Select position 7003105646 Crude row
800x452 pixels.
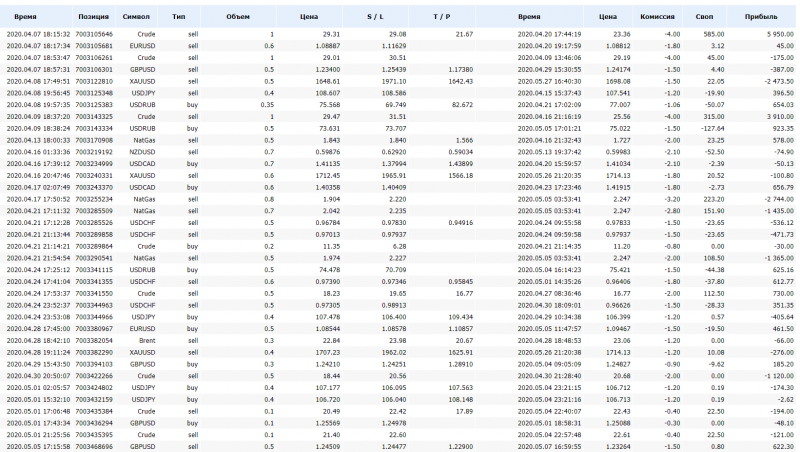coord(398,34)
